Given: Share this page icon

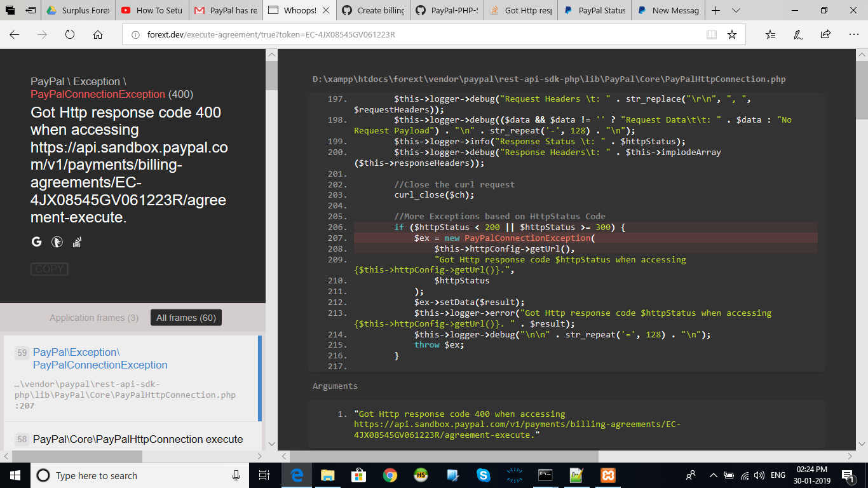Looking at the screenshot, I should [825, 35].
